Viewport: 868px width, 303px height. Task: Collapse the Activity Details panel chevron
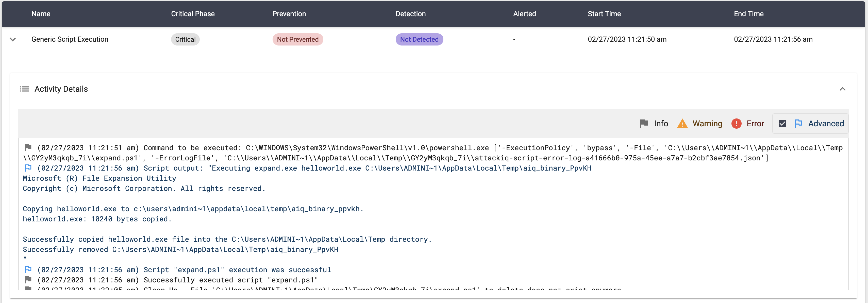pyautogui.click(x=842, y=89)
